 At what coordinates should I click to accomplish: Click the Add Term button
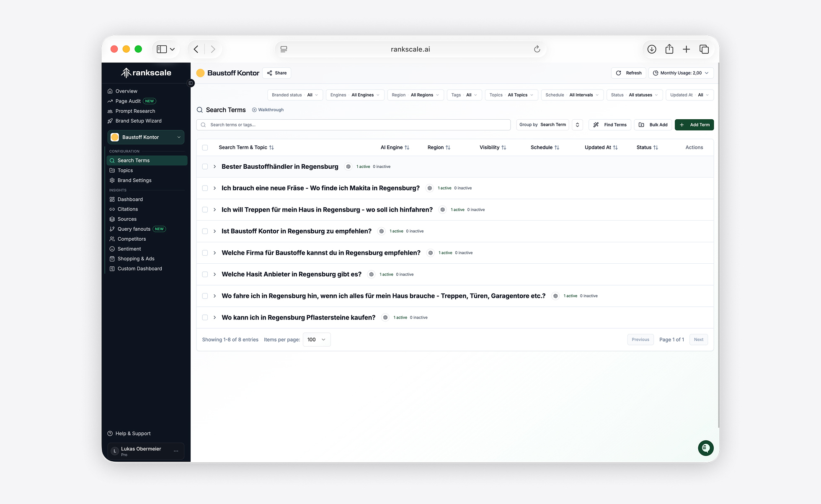click(694, 125)
